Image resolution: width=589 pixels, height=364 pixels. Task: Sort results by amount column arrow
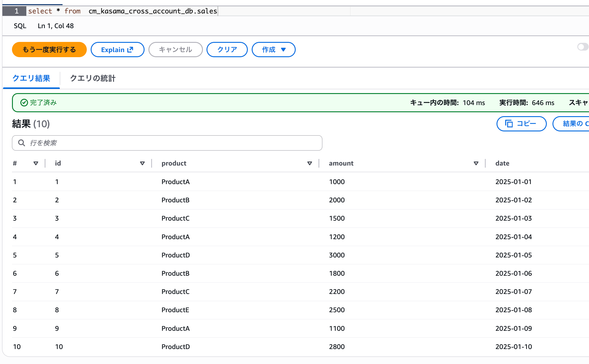point(476,163)
